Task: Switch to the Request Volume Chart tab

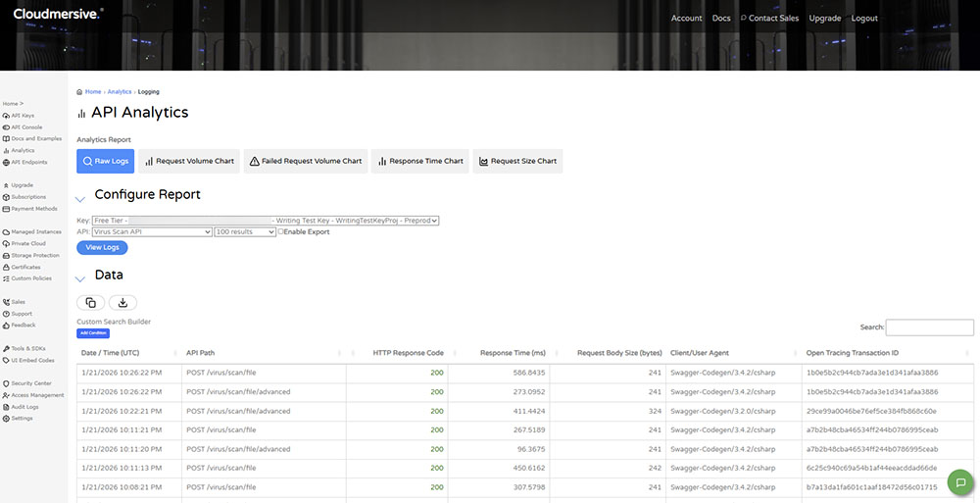Action: coord(189,161)
